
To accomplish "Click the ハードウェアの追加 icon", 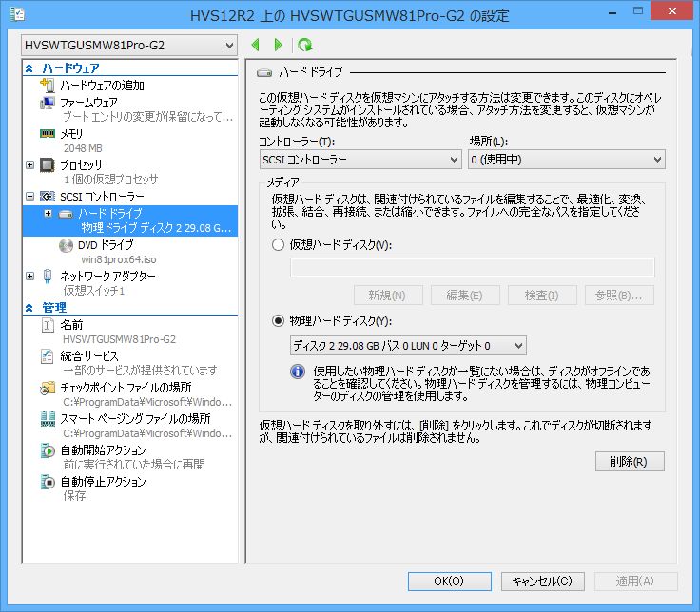I will coord(48,85).
